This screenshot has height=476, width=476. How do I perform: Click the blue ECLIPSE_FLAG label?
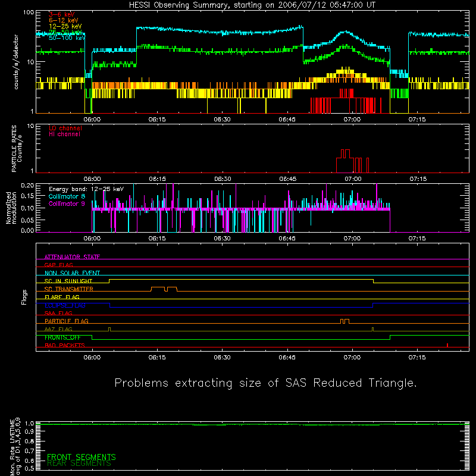65,305
